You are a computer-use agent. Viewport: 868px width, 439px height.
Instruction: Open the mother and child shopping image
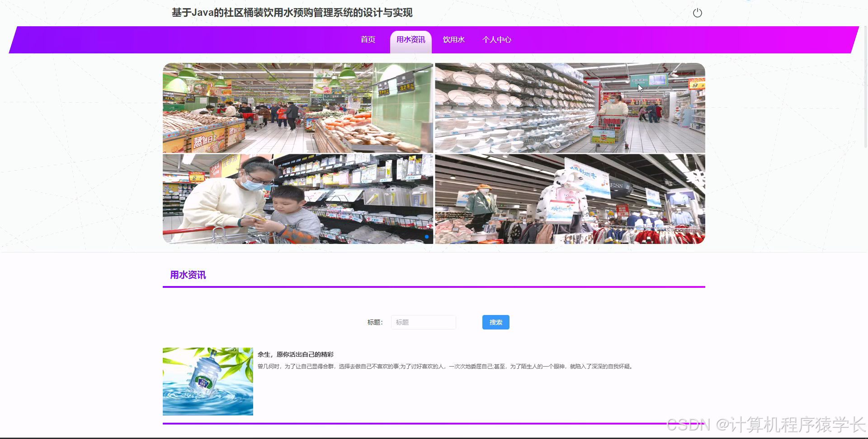[x=297, y=198]
